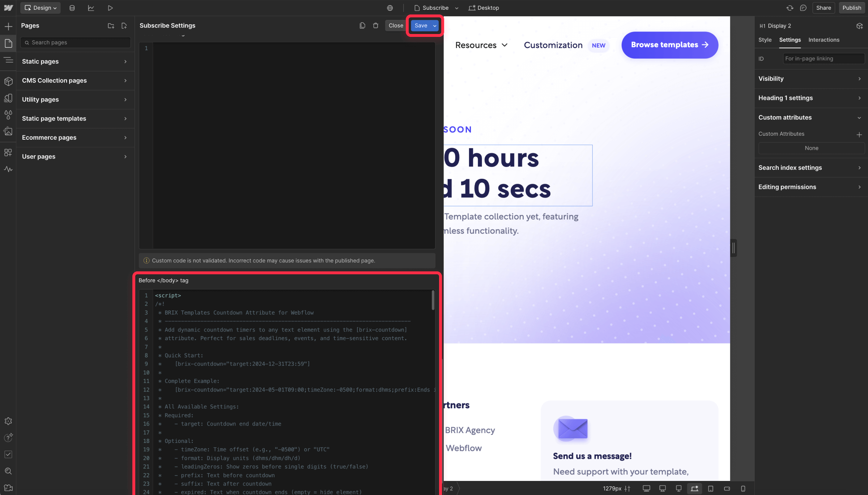Select the largest desktop breakpoint icon
The height and width of the screenshot is (495, 868).
coord(646,488)
